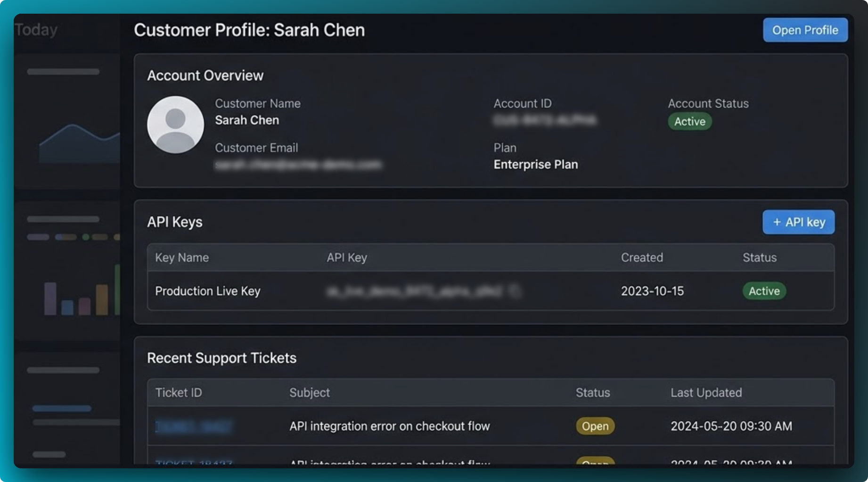The width and height of the screenshot is (868, 482).
Task: Click the Ticket ID column header
Action: click(x=178, y=392)
